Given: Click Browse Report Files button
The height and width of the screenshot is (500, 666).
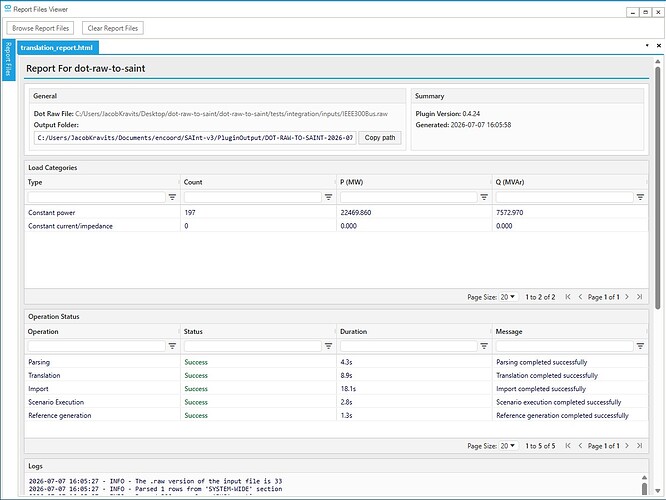Looking at the screenshot, I should [40, 28].
